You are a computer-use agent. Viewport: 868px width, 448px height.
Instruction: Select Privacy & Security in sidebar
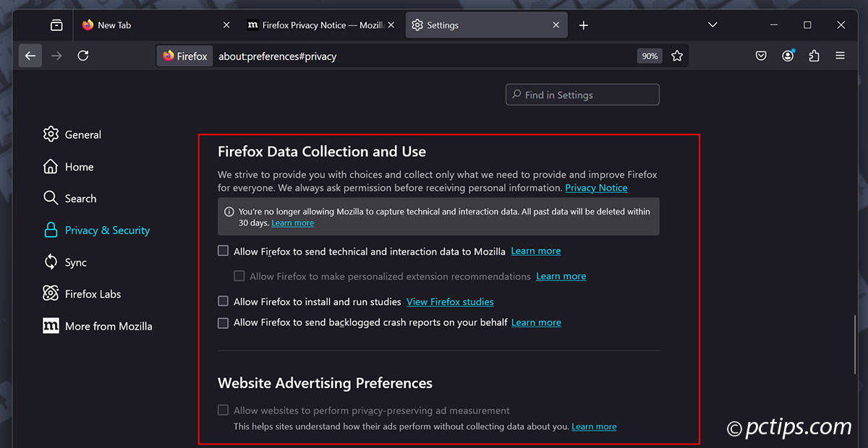[x=97, y=231]
